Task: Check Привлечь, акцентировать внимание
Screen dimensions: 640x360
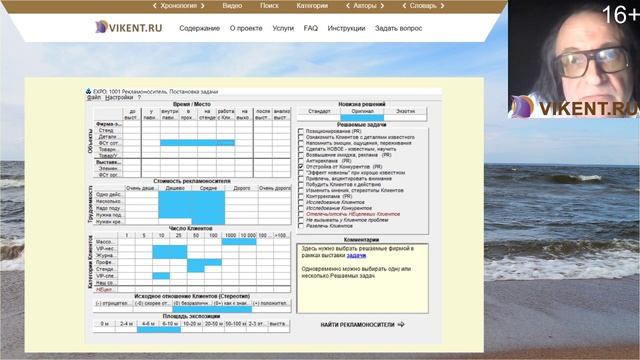Action: pos(301,178)
